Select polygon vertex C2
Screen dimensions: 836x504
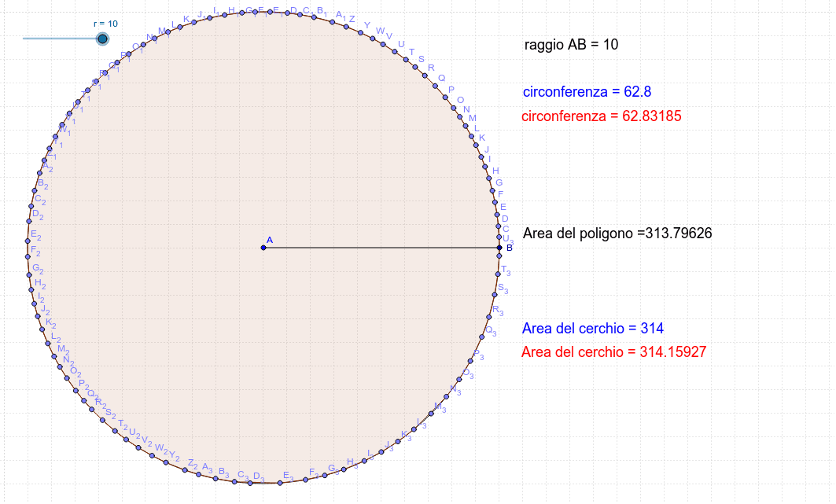point(31,206)
